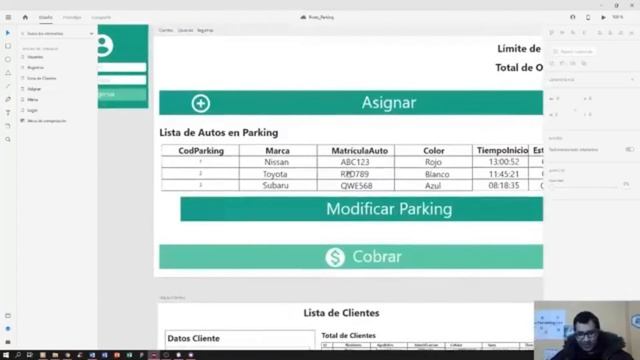Viewport: 640px width, 360px height.
Task: Open the hamburger main menu
Action: point(8,18)
